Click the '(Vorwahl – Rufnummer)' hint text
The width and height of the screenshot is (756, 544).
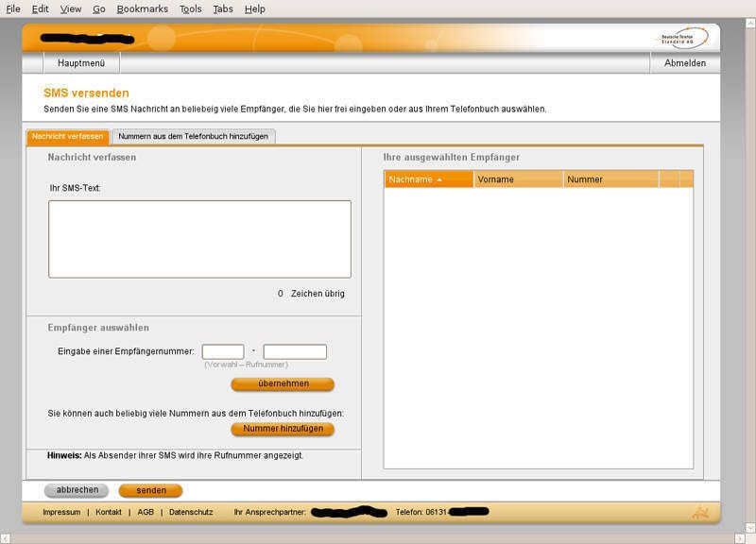click(x=246, y=365)
